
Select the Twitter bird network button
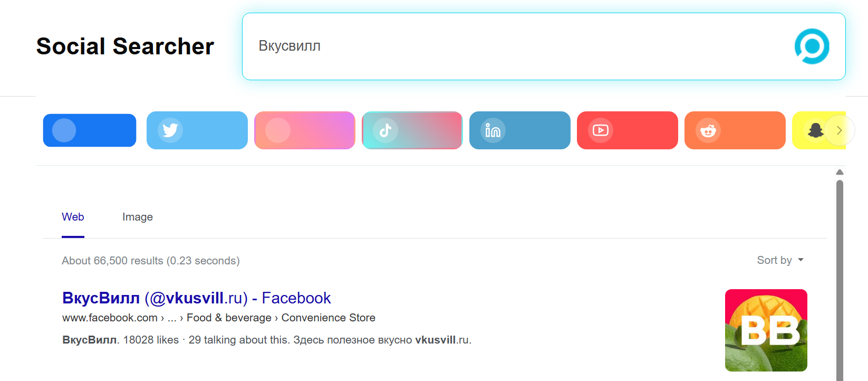197,130
